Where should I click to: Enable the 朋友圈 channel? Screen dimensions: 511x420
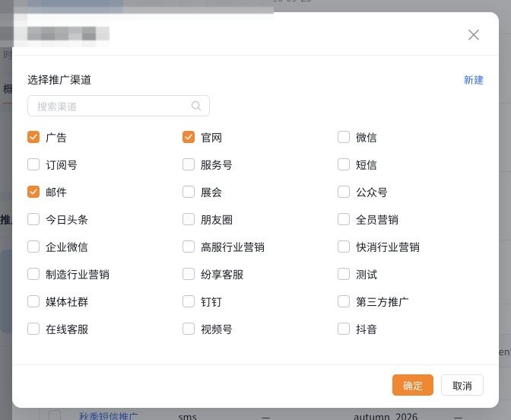189,219
